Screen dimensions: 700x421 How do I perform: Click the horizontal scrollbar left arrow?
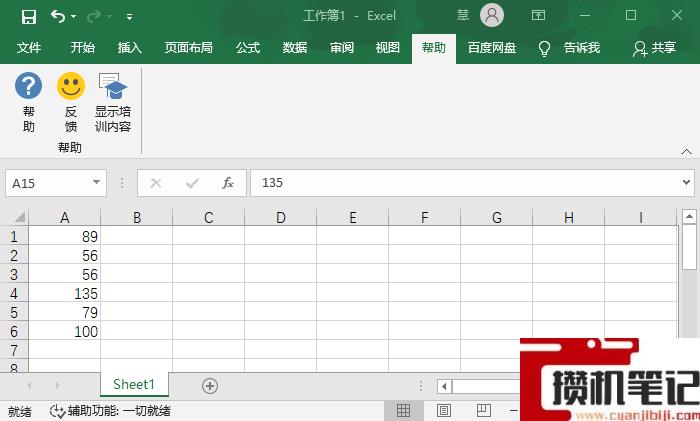pyautogui.click(x=444, y=386)
